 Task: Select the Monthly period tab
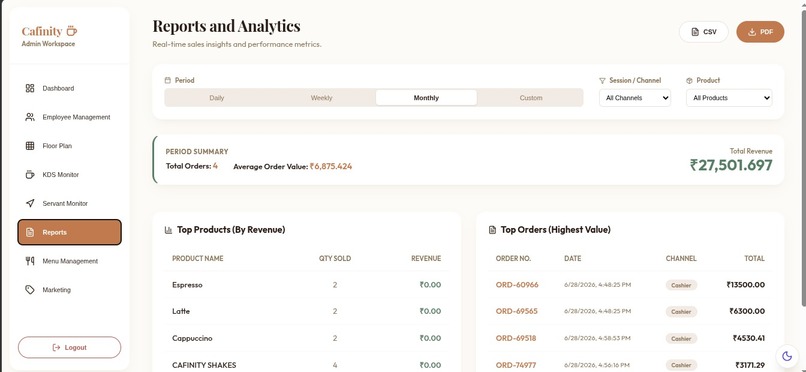pos(426,98)
